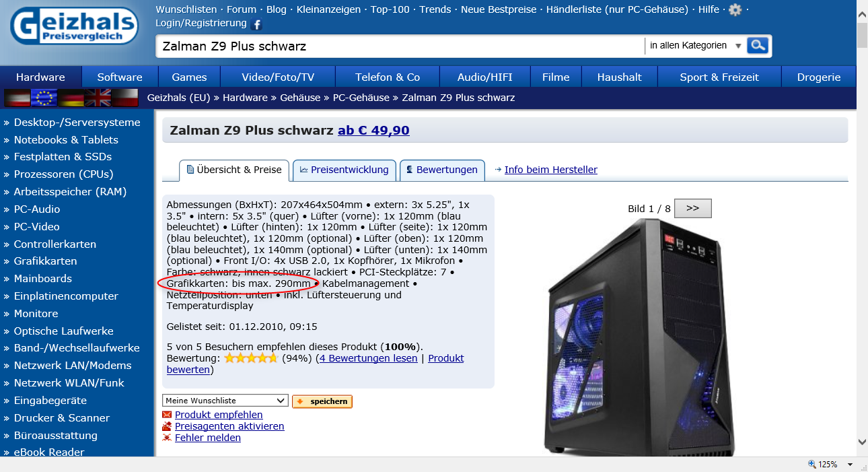Click the star rating icons

pyautogui.click(x=251, y=358)
